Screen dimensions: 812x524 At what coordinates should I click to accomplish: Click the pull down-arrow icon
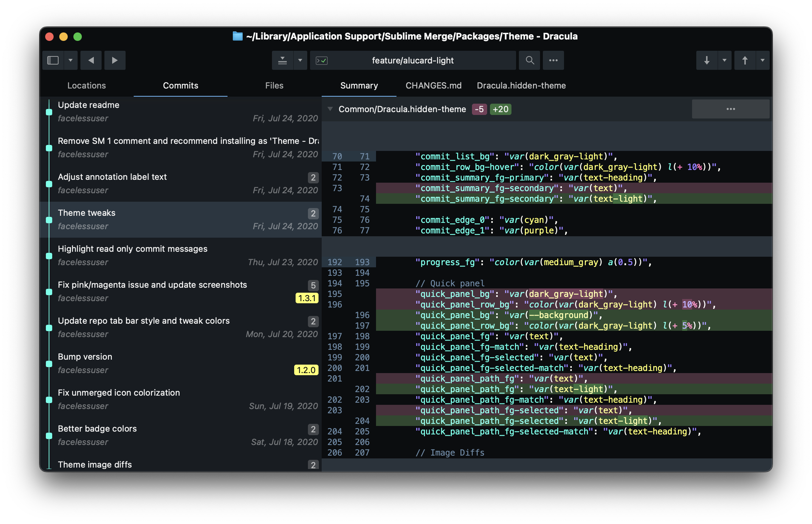point(707,60)
